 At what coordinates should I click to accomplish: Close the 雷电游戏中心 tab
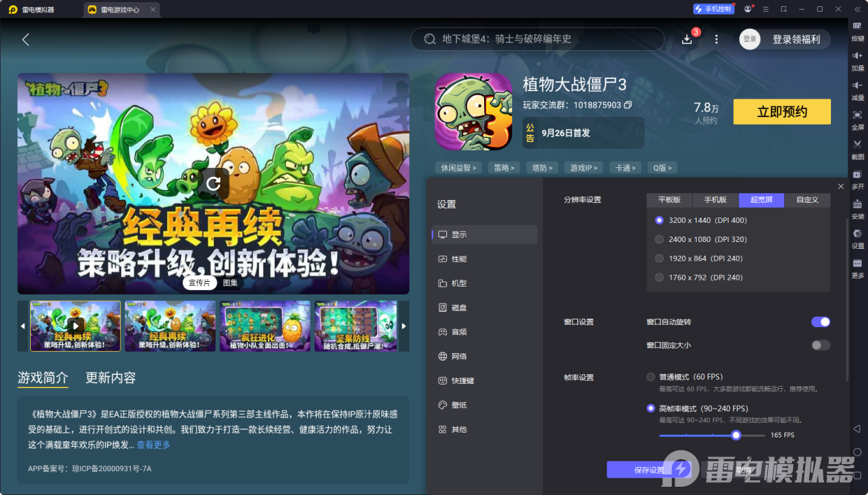(153, 10)
